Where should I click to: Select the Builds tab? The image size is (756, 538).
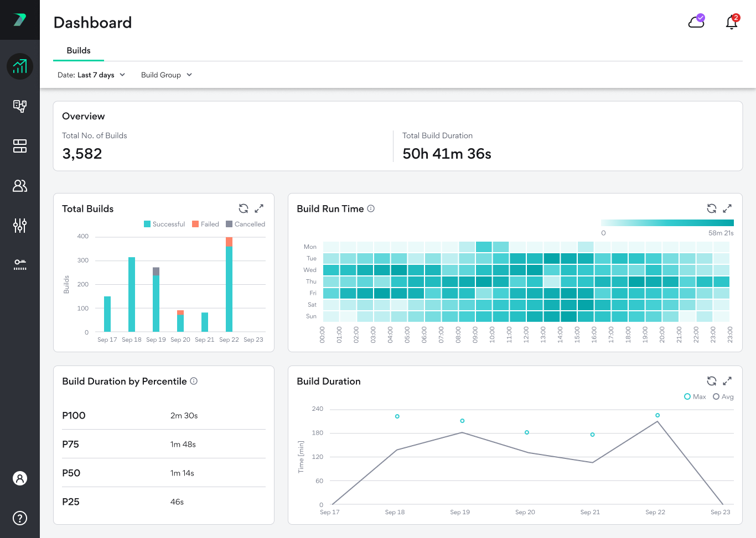[79, 50]
